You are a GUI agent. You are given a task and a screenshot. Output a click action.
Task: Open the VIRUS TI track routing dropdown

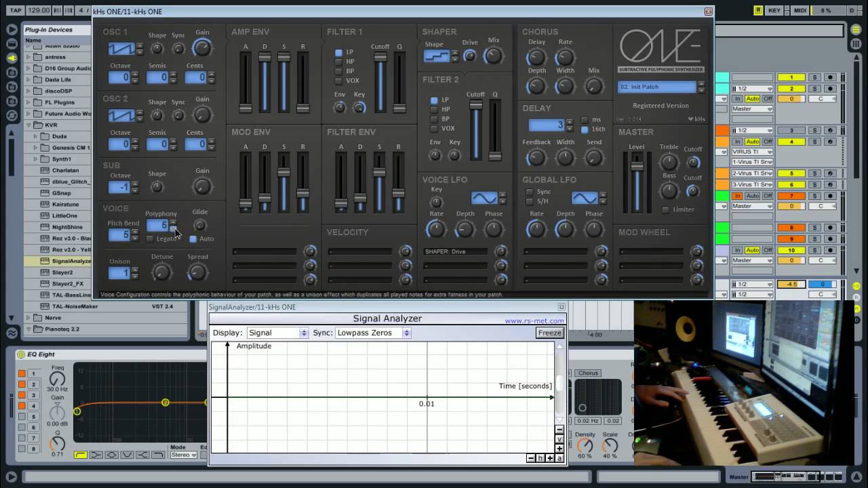[x=752, y=152]
